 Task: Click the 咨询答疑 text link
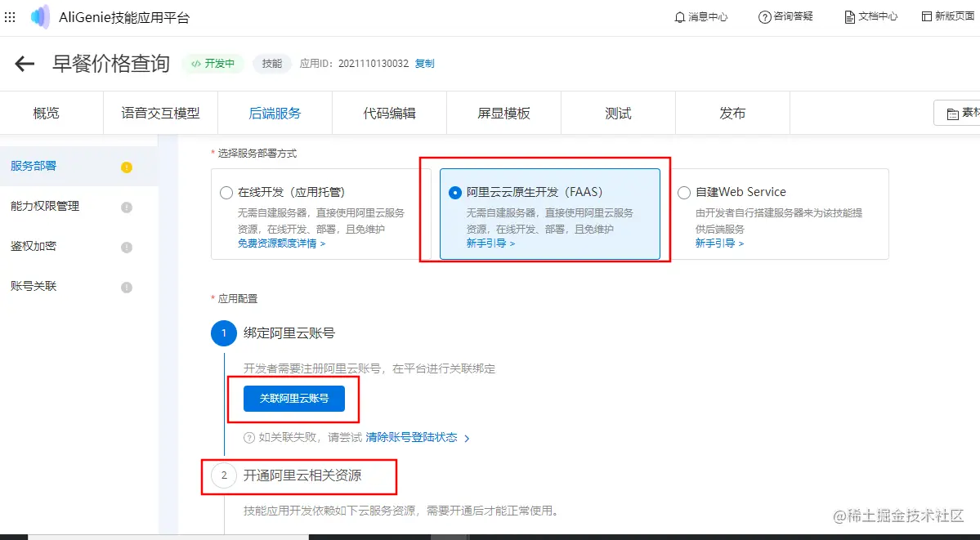point(793,17)
